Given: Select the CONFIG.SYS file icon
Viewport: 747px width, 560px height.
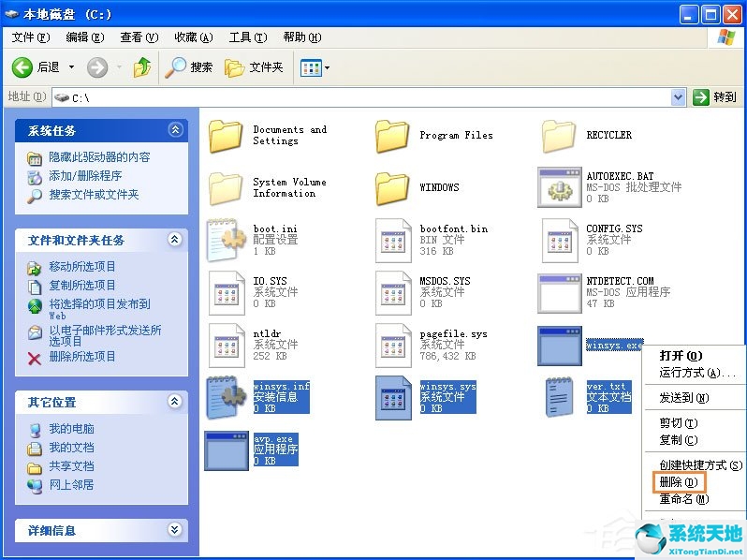Looking at the screenshot, I should coord(560,241).
